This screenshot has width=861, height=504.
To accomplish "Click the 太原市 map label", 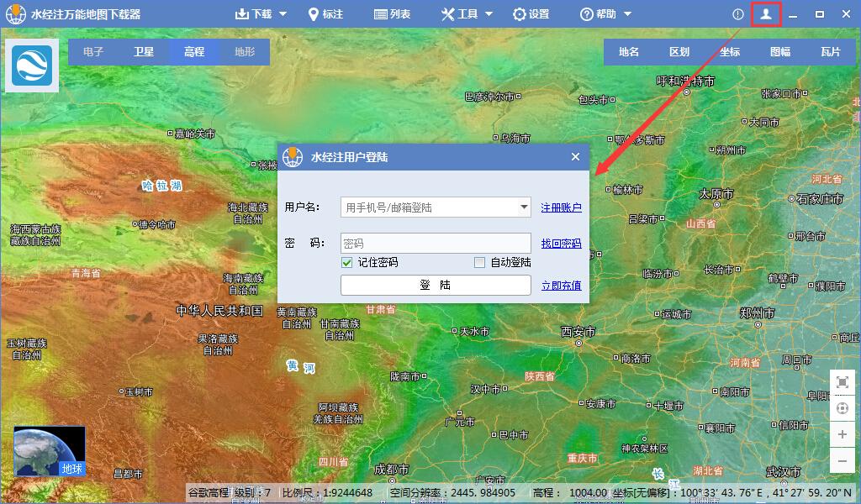I will 716,194.
